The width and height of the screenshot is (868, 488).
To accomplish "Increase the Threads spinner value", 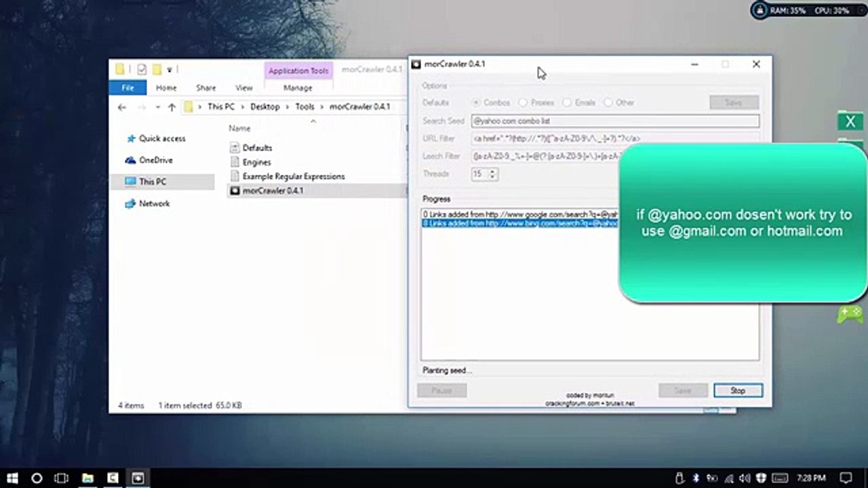I will point(492,171).
